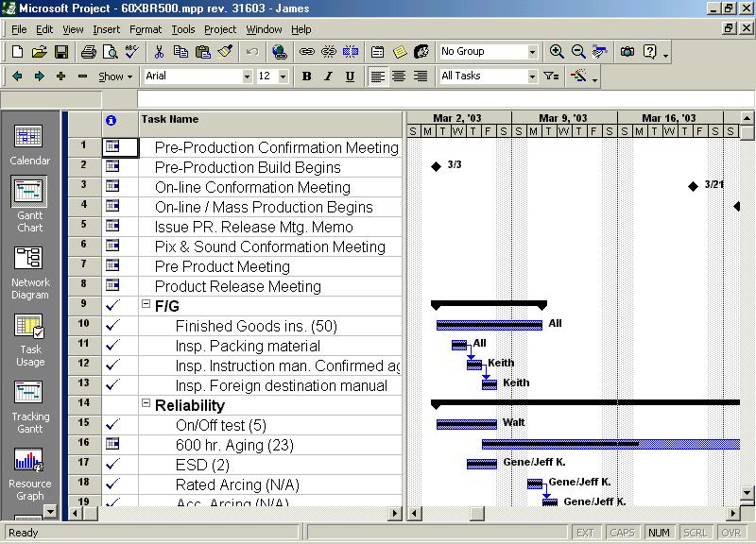Click the Link Tasks chain icon
756x544 pixels.
click(x=307, y=52)
